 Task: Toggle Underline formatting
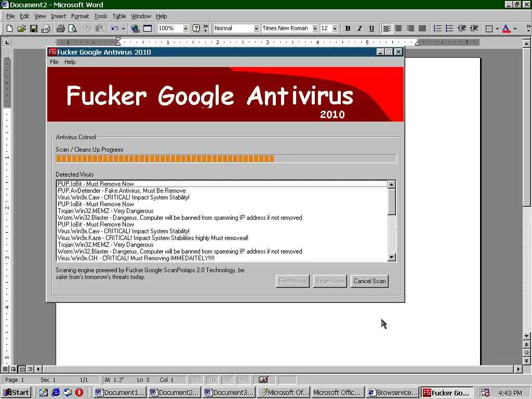click(371, 29)
